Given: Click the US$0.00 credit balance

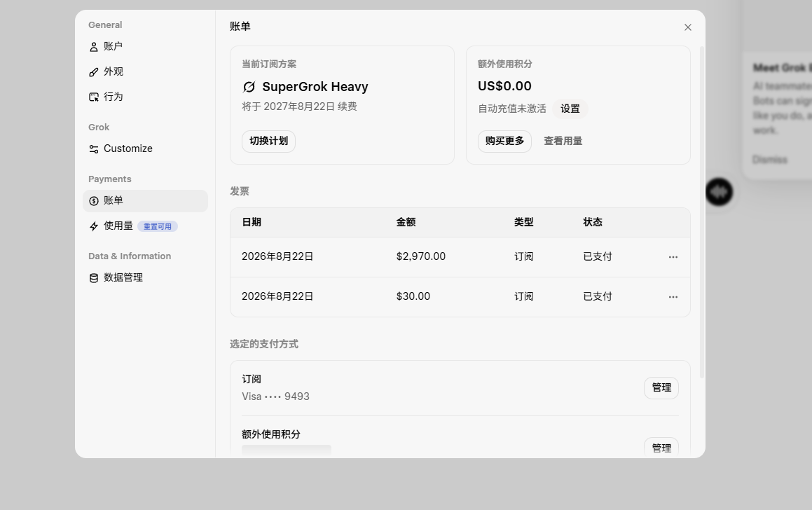Looking at the screenshot, I should [x=505, y=86].
